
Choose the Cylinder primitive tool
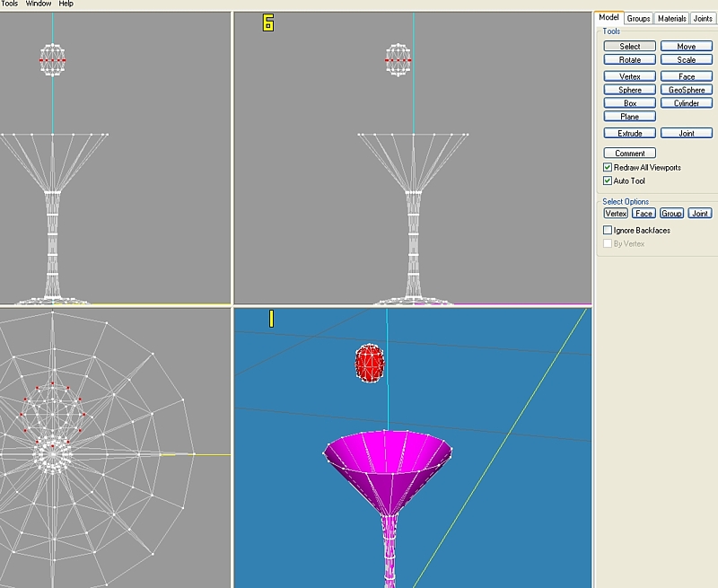tap(686, 103)
